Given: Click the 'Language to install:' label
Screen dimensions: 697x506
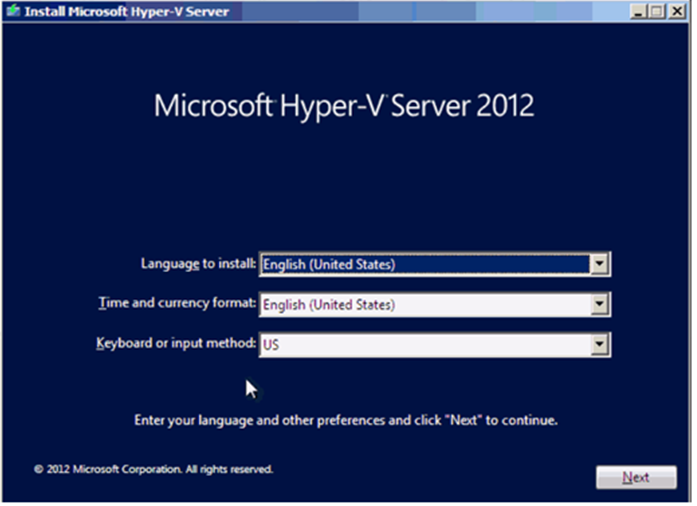Looking at the screenshot, I should [x=198, y=264].
